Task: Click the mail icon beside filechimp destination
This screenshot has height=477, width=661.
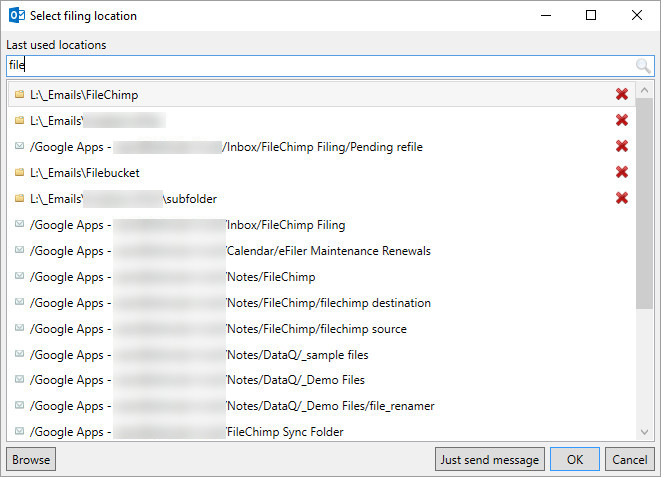Action: 19,302
